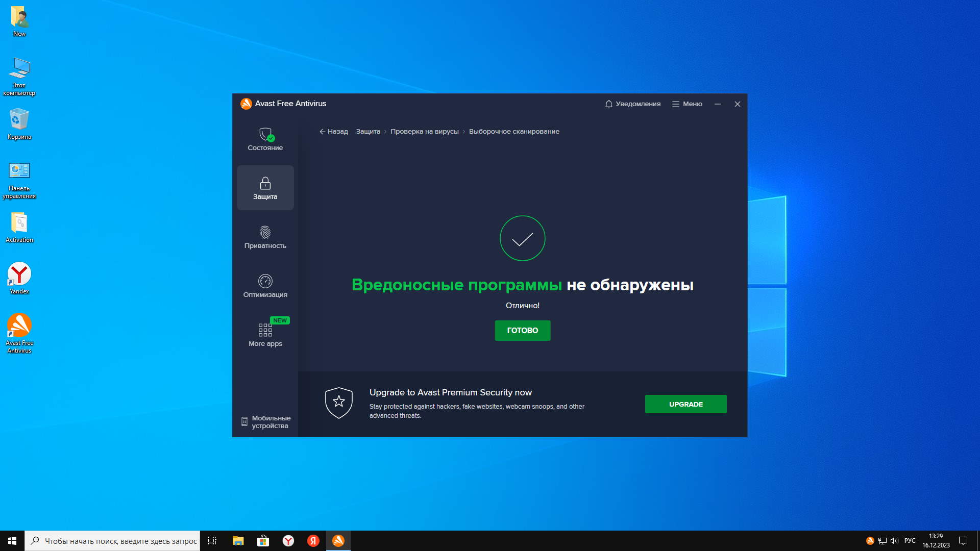980x551 pixels.
Task: Click the Защита breadcrumb link
Action: (367, 132)
